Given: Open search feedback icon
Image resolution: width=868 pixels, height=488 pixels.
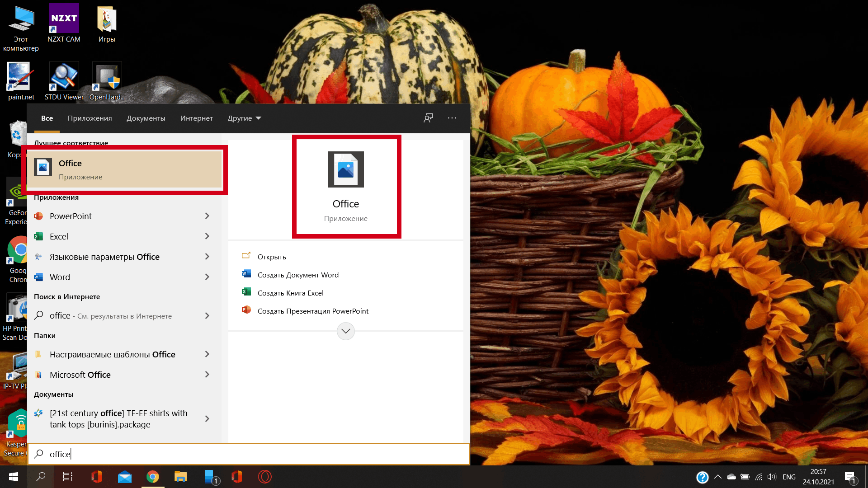Looking at the screenshot, I should coord(428,118).
